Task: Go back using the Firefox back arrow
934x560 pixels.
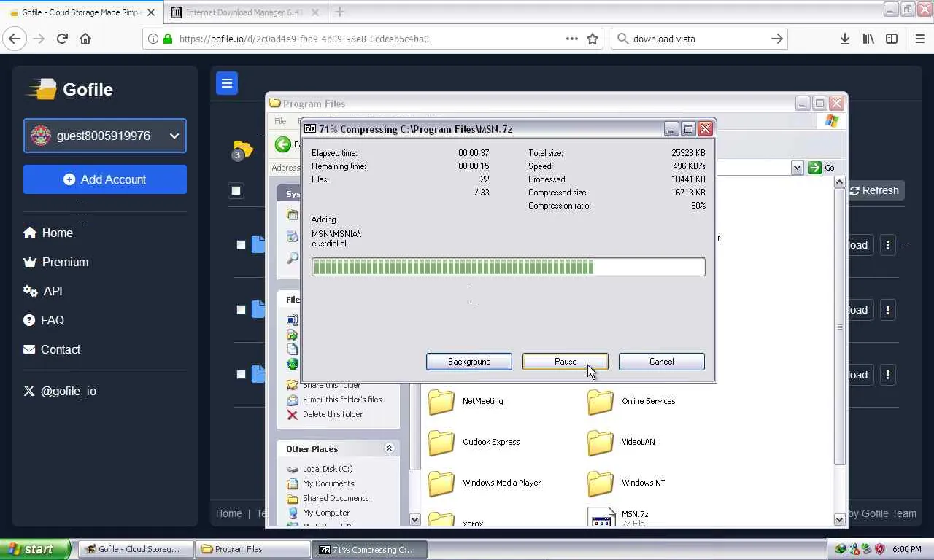Action: point(15,39)
